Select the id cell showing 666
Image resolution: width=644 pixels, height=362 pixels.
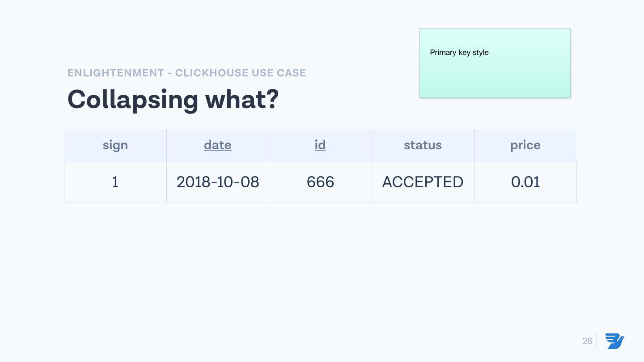pyautogui.click(x=320, y=182)
